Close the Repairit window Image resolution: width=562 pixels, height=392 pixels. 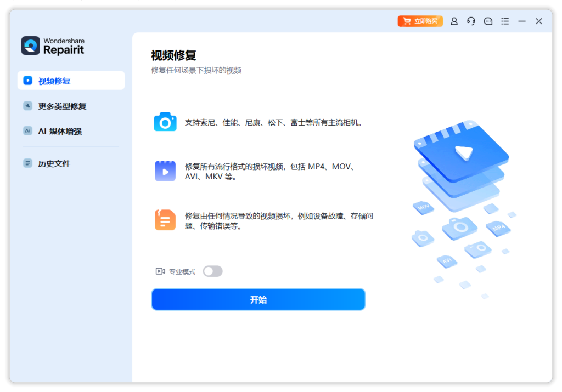[539, 21]
